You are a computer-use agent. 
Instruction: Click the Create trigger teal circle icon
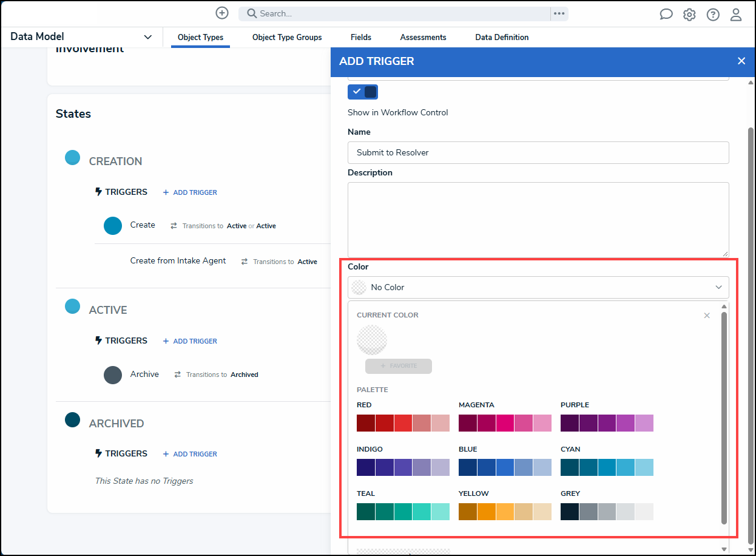(x=113, y=226)
